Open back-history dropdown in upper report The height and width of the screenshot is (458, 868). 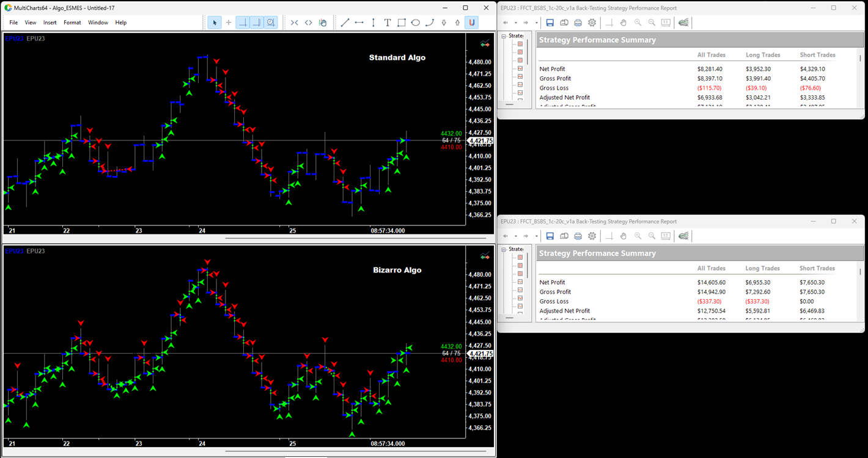pos(515,23)
